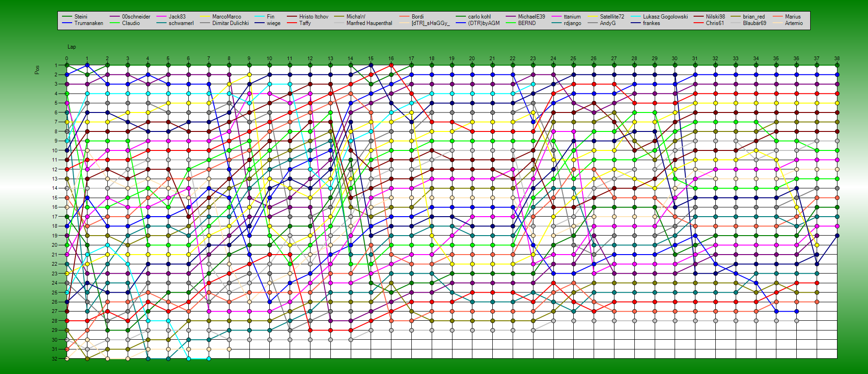Select the Bordi legend name
This screenshot has height=374, width=868.
(418, 17)
